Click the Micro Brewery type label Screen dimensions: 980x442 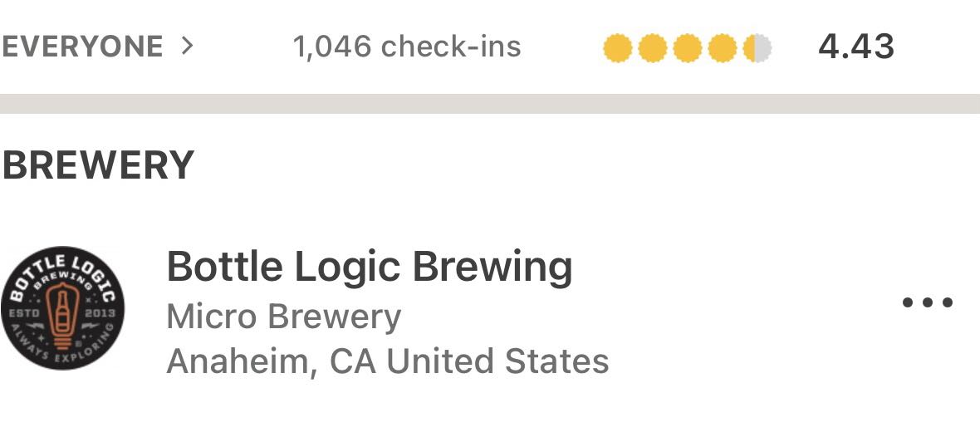[284, 317]
